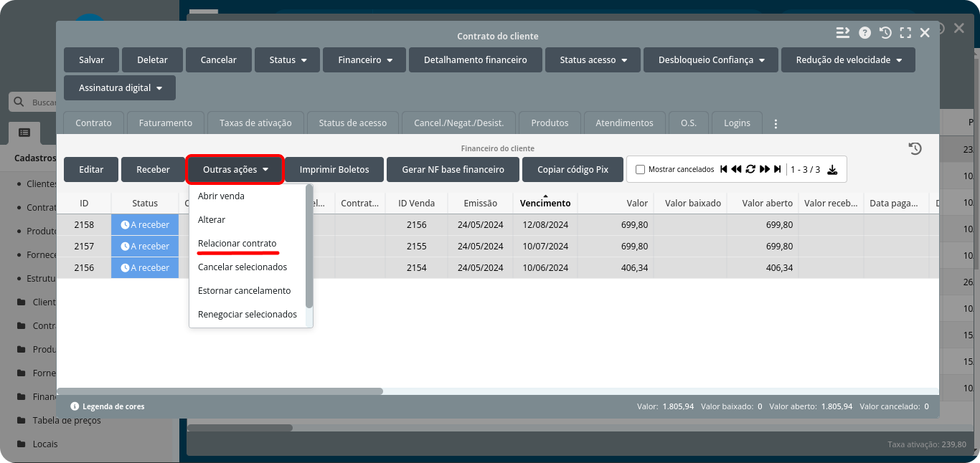Select Renegociar selecionados menu entry
This screenshot has height=463, width=980.
pos(248,315)
